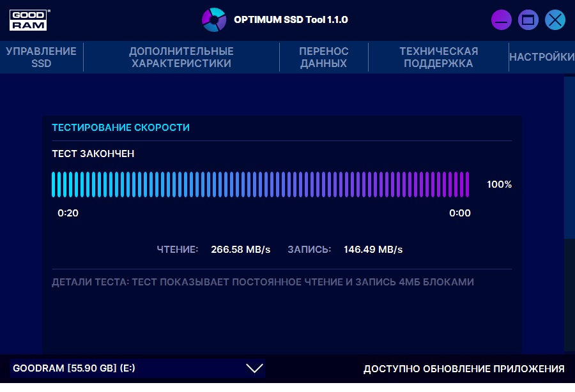The image size is (575, 392).
Task: Click the speed test progress bar
Action: (261, 185)
